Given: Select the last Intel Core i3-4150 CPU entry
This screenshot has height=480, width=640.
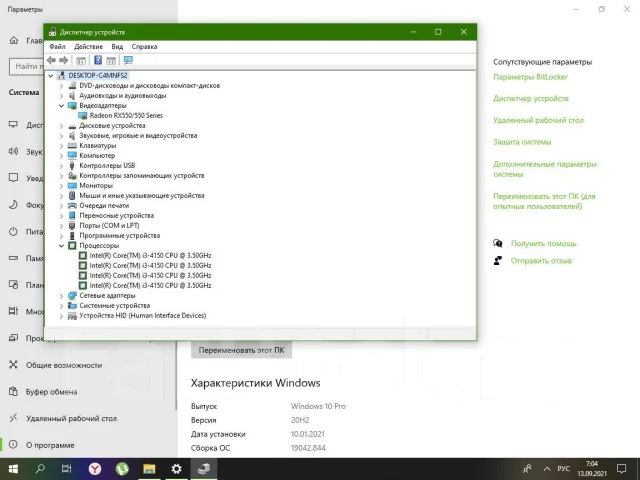Looking at the screenshot, I should point(150,285).
